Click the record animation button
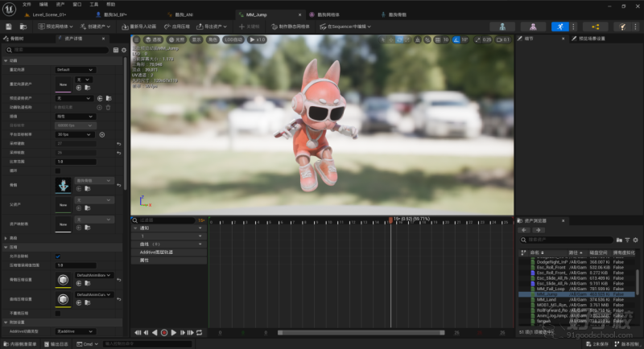 pyautogui.click(x=163, y=332)
